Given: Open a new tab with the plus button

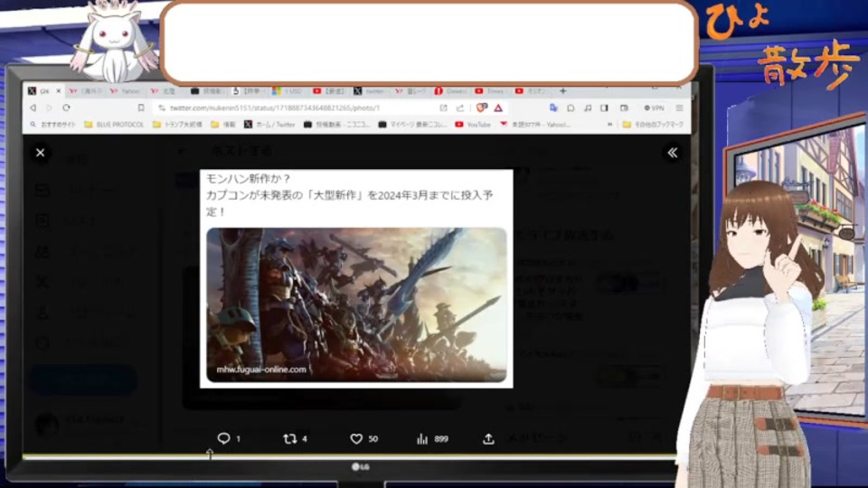Looking at the screenshot, I should tap(563, 90).
